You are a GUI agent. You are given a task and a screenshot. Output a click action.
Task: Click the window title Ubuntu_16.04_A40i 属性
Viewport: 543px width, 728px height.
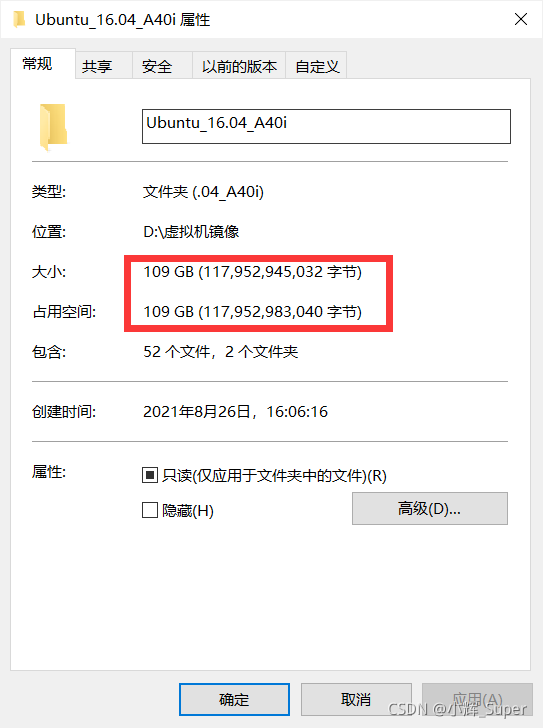coord(123,20)
